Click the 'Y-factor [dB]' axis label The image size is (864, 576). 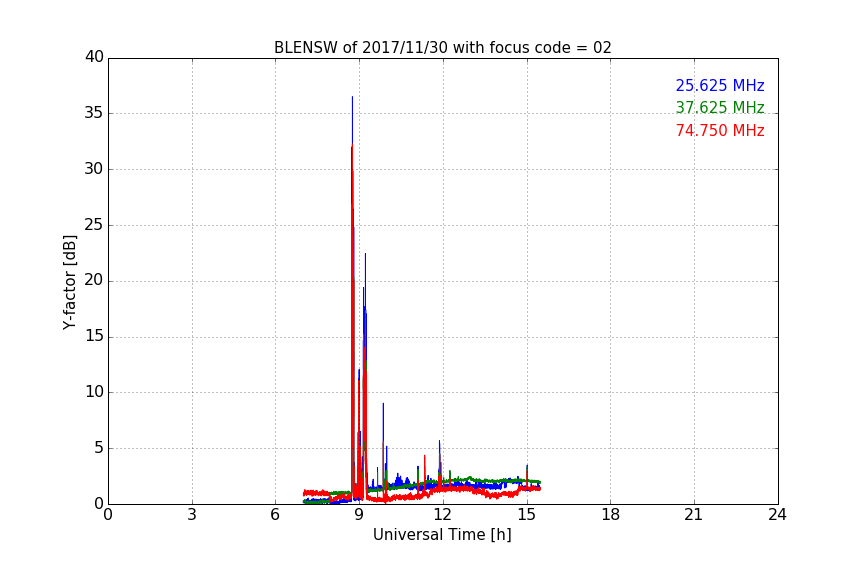(x=69, y=283)
